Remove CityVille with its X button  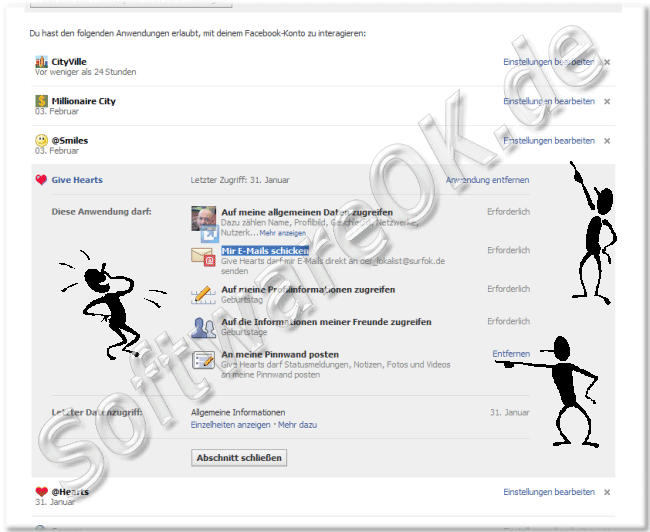(x=607, y=62)
